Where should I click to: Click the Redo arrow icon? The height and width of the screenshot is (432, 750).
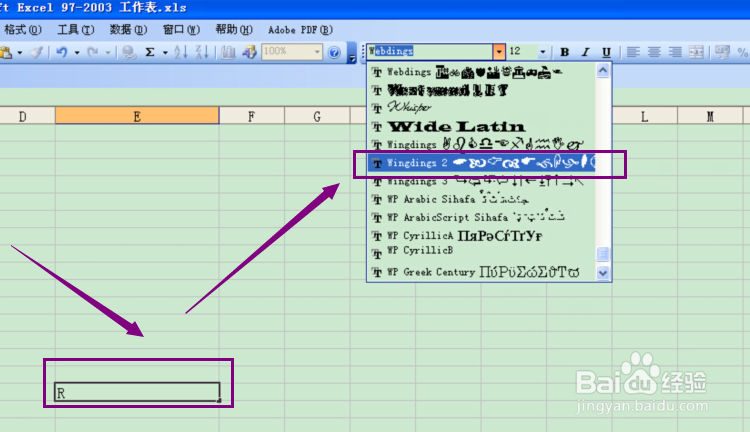coord(93,52)
